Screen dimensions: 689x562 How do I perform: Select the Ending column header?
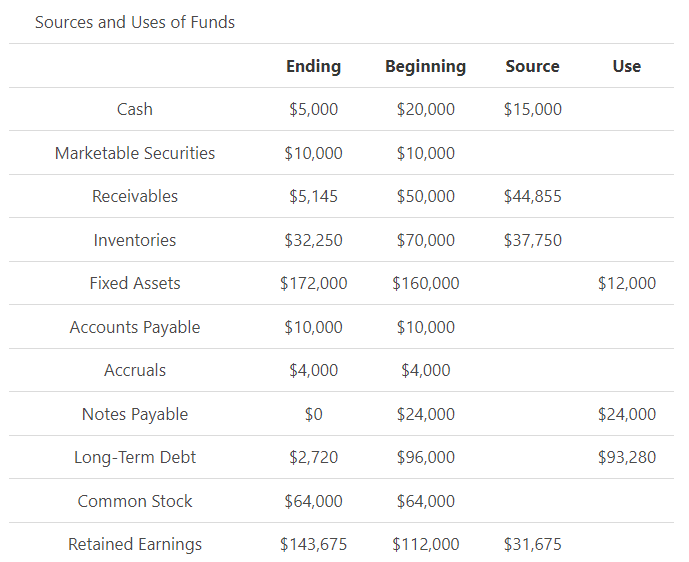313,66
